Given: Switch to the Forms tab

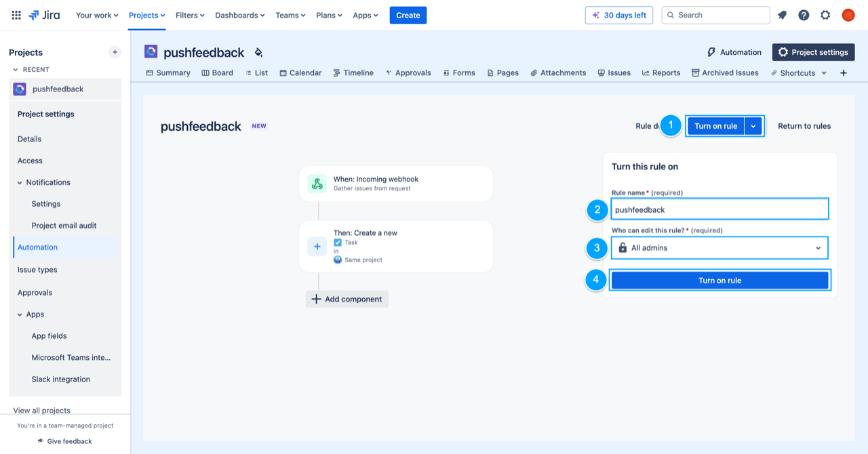Looking at the screenshot, I should point(459,73).
